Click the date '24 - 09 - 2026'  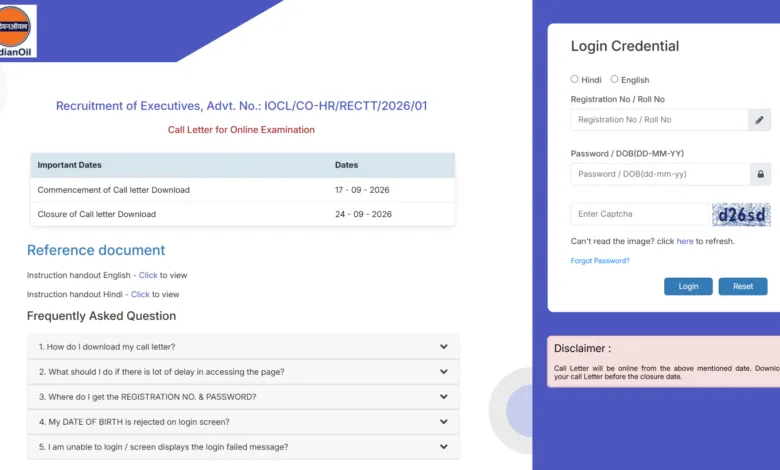coord(363,214)
